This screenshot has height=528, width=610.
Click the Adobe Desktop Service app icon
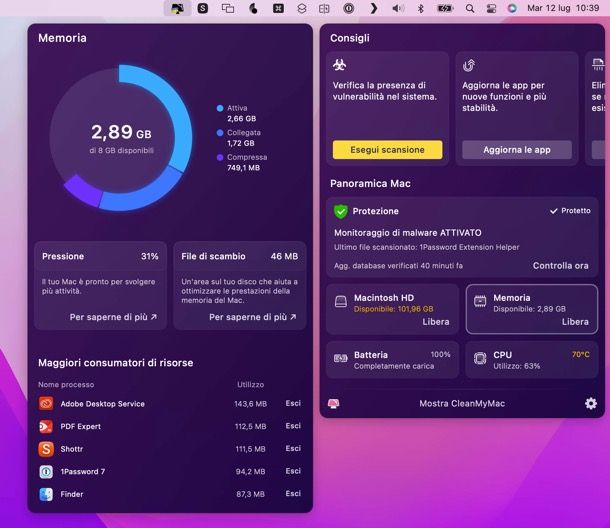coord(46,403)
